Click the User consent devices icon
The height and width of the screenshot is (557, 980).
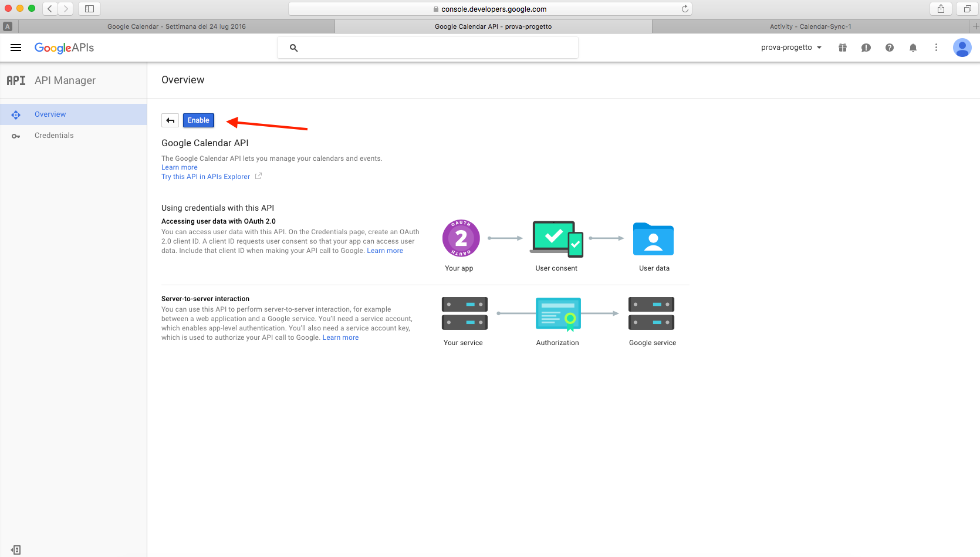tap(557, 239)
